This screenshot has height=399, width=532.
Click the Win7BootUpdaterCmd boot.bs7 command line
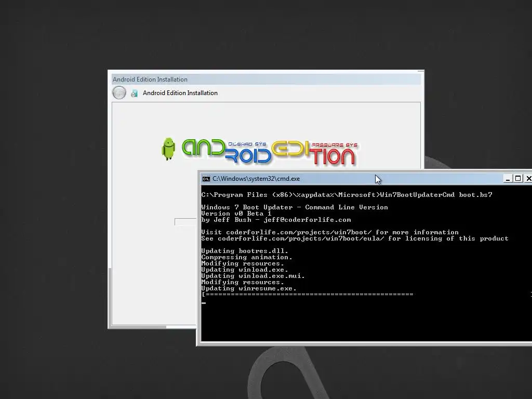click(347, 195)
